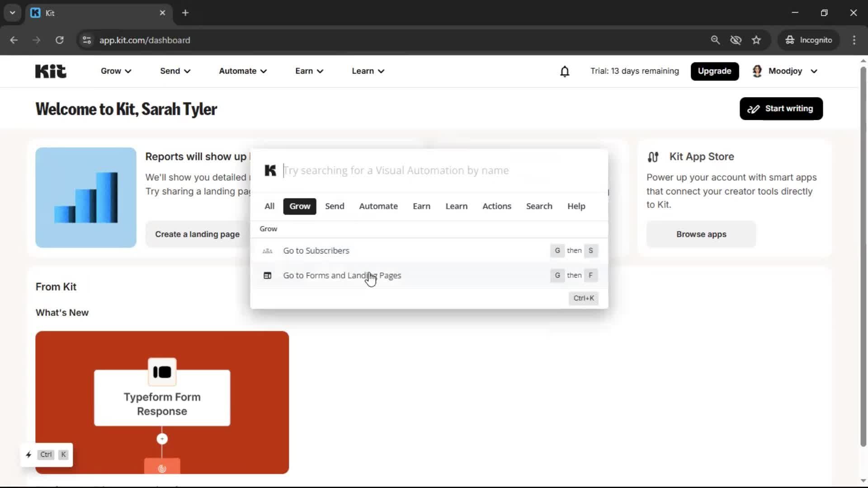The image size is (868, 488).
Task: Click the browser back arrow
Action: (x=14, y=40)
